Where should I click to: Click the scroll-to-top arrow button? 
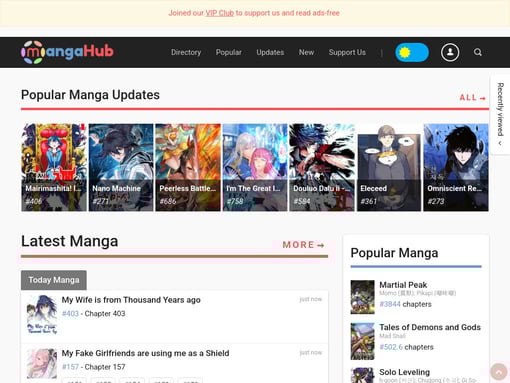pyautogui.click(x=498, y=372)
